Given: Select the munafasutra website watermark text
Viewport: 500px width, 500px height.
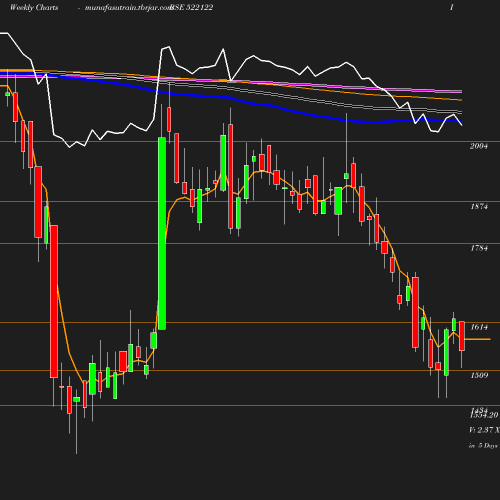Looking at the screenshot, I should [x=128, y=8].
